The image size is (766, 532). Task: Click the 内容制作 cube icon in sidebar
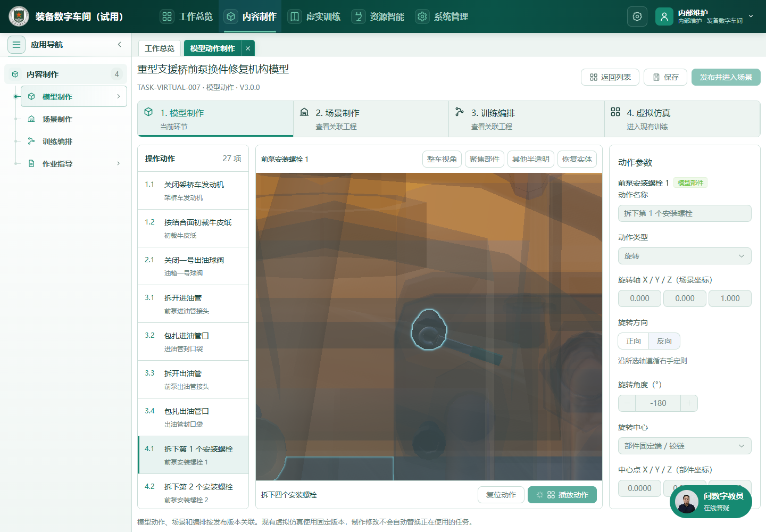[15, 74]
